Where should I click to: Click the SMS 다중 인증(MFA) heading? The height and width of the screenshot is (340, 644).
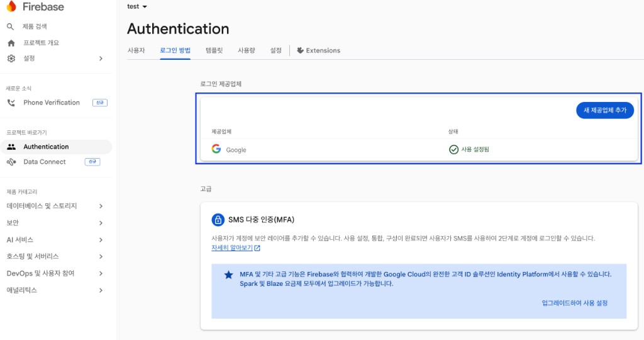[x=261, y=220]
